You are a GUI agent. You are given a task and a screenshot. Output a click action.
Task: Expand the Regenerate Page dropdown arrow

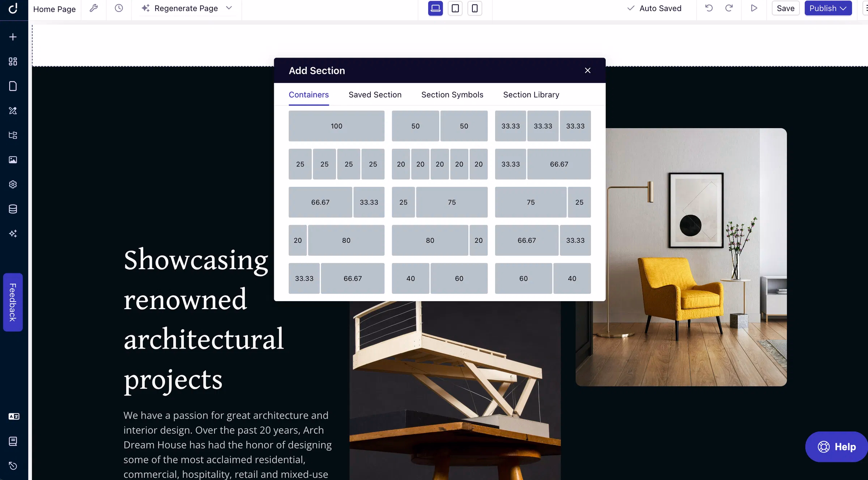(229, 8)
